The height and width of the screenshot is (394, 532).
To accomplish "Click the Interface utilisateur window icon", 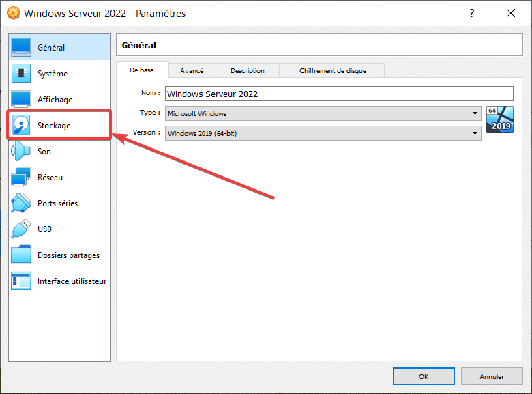I will coord(21,281).
